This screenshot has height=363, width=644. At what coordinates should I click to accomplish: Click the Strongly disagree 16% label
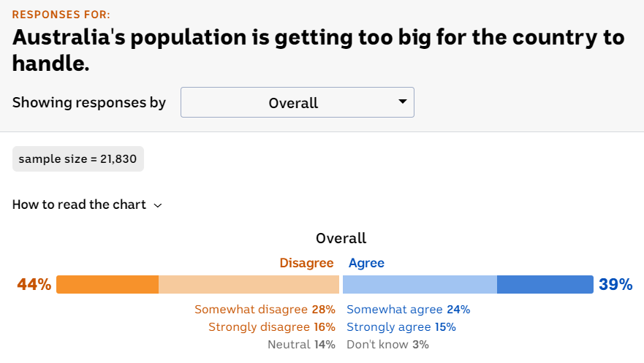tap(271, 327)
